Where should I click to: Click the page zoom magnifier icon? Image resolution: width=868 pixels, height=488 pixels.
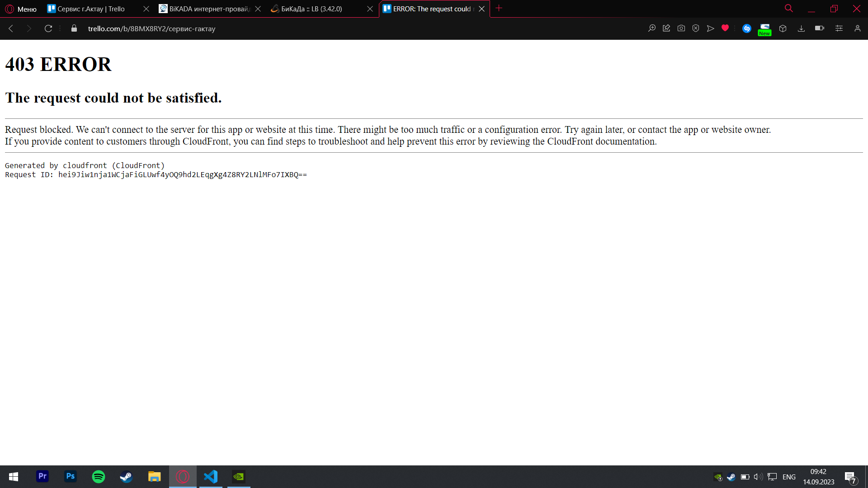651,28
